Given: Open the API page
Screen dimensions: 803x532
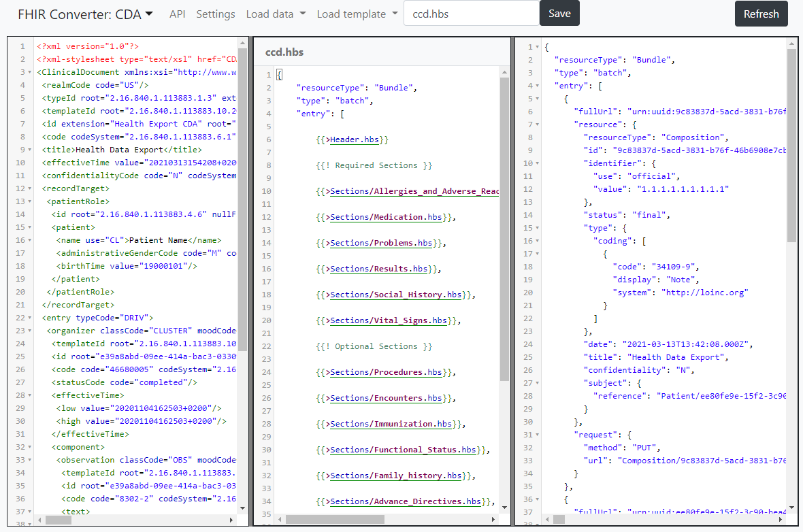Looking at the screenshot, I should tap(177, 14).
